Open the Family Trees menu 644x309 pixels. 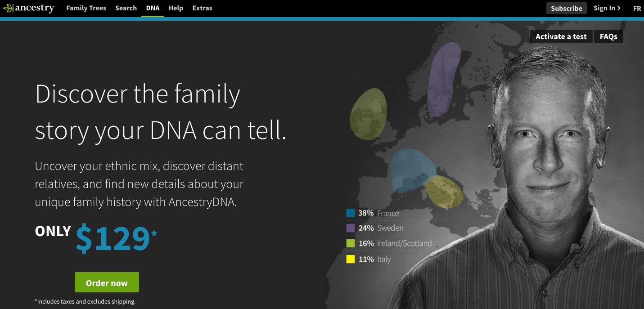click(86, 8)
